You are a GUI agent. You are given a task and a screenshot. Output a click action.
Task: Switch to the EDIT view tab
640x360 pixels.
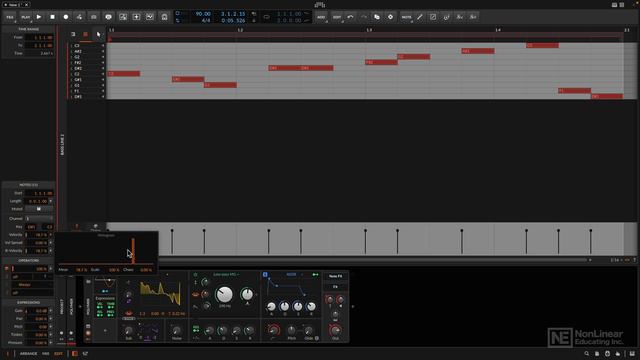click(x=58, y=354)
